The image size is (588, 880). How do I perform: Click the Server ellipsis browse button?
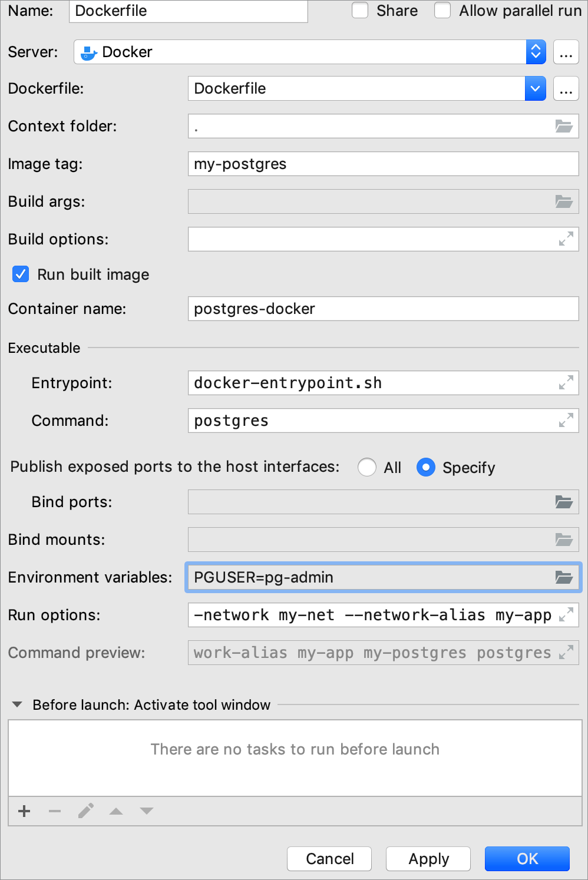(x=566, y=52)
